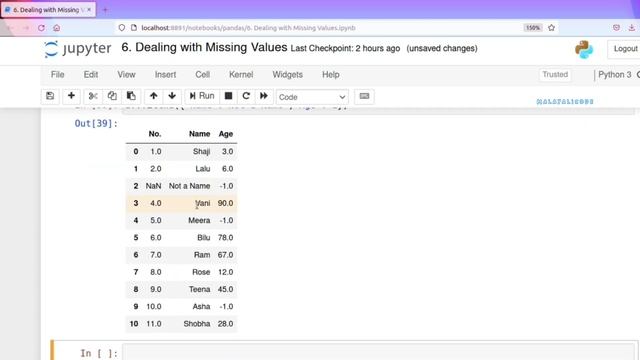The image size is (640, 360).
Task: Click the Logout button
Action: tap(625, 49)
